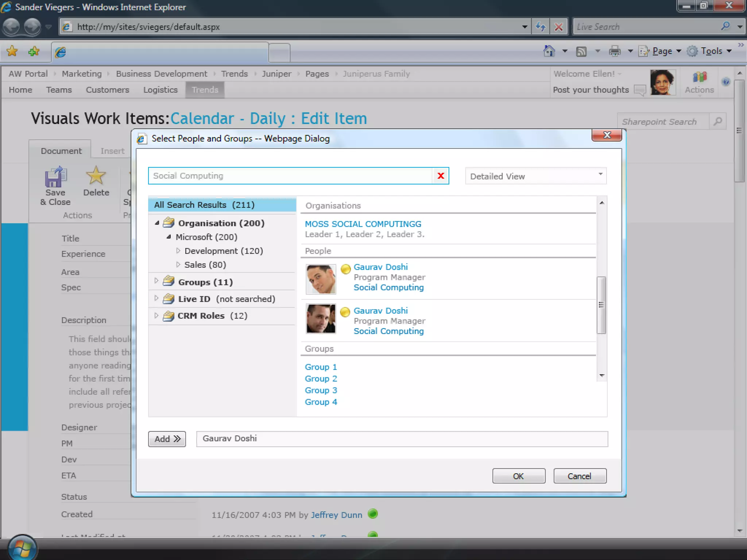
Task: Click the Save & Close floppy icon
Action: (x=55, y=177)
